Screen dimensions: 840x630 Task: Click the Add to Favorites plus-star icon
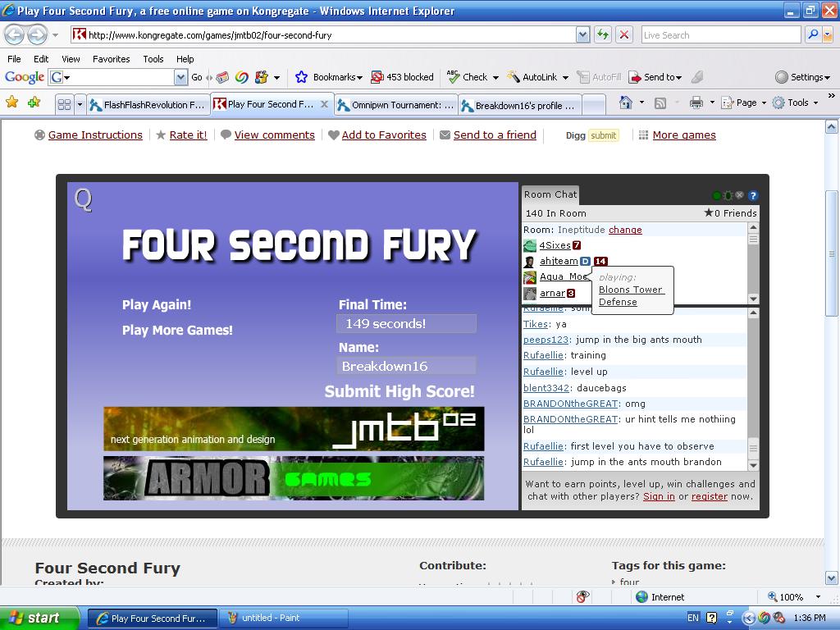tap(34, 103)
